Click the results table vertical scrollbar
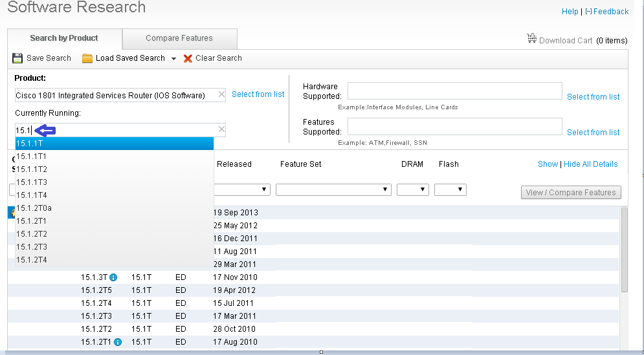Image resolution: width=644 pixels, height=355 pixels. pos(625,250)
